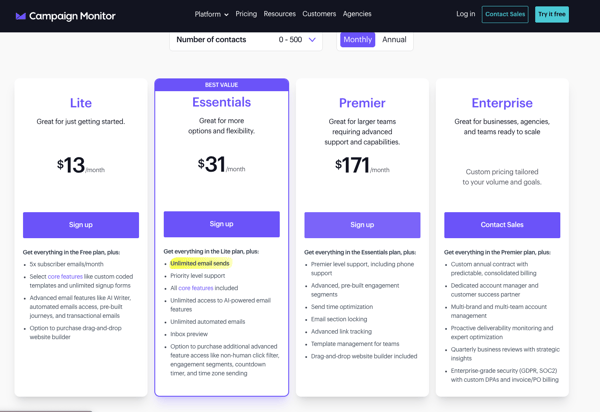Click 'Quarterly business reviews' list item
The image size is (600, 412).
505,354
